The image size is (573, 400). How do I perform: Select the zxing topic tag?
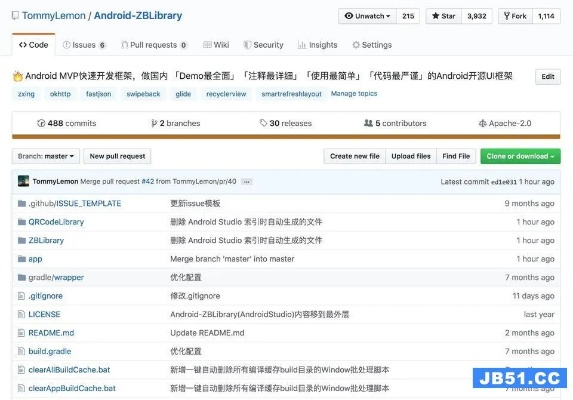click(26, 94)
